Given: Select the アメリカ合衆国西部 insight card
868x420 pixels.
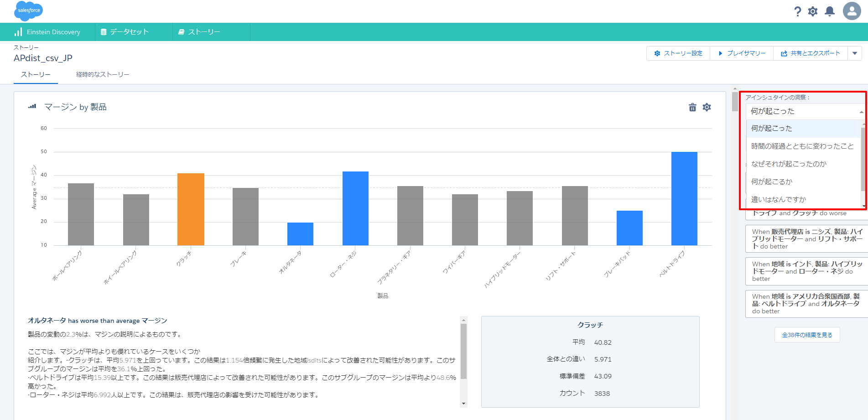Looking at the screenshot, I should pyautogui.click(x=806, y=304).
